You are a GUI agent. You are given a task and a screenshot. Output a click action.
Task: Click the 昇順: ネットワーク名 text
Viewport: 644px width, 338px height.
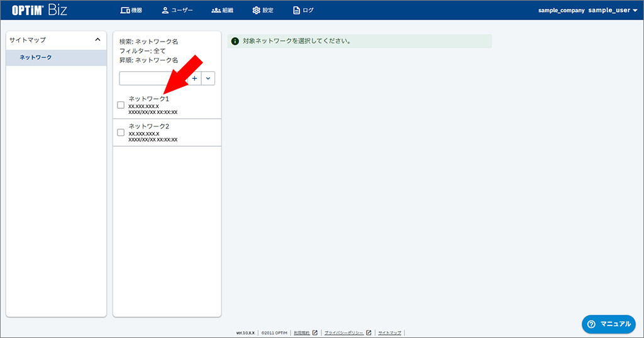148,60
